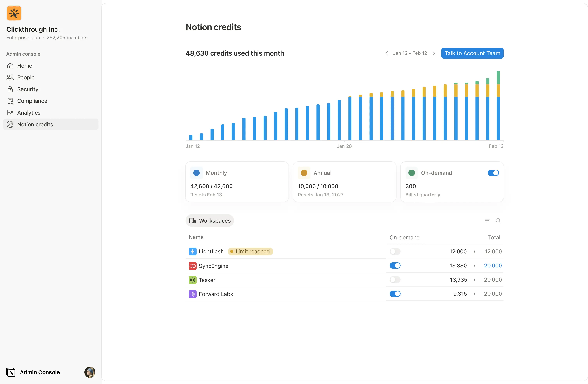Select the Workspaces tab pill

click(210, 221)
